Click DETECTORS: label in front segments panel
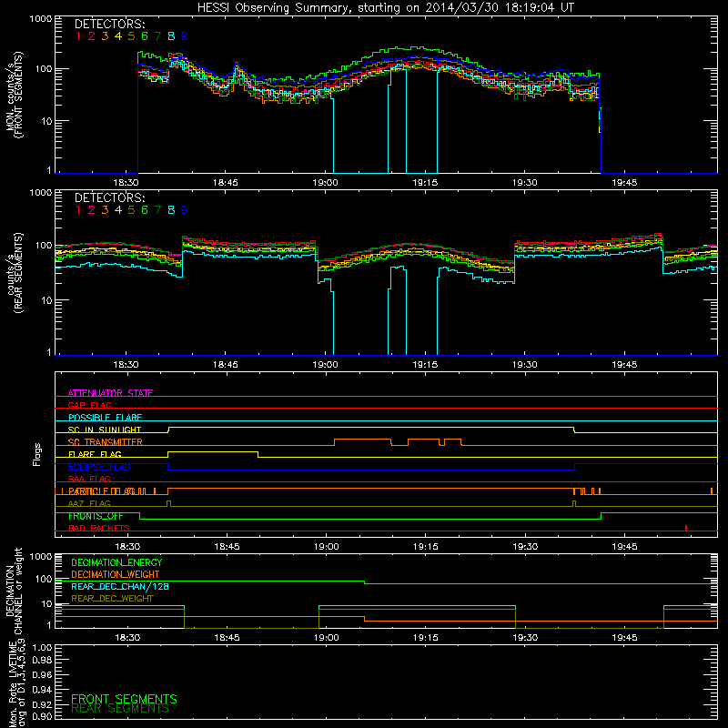728x728 pixels. [109, 25]
